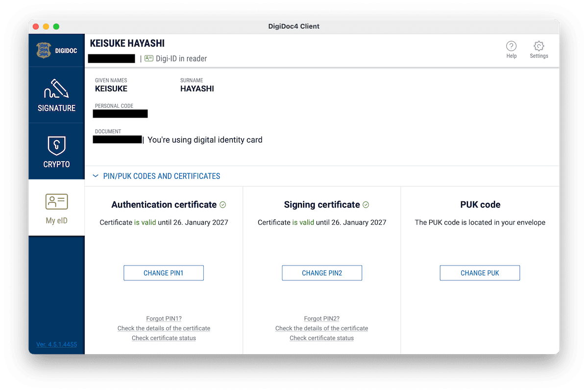The image size is (588, 392).
Task: Check certificate status under Authentication certificate
Action: pyautogui.click(x=164, y=338)
